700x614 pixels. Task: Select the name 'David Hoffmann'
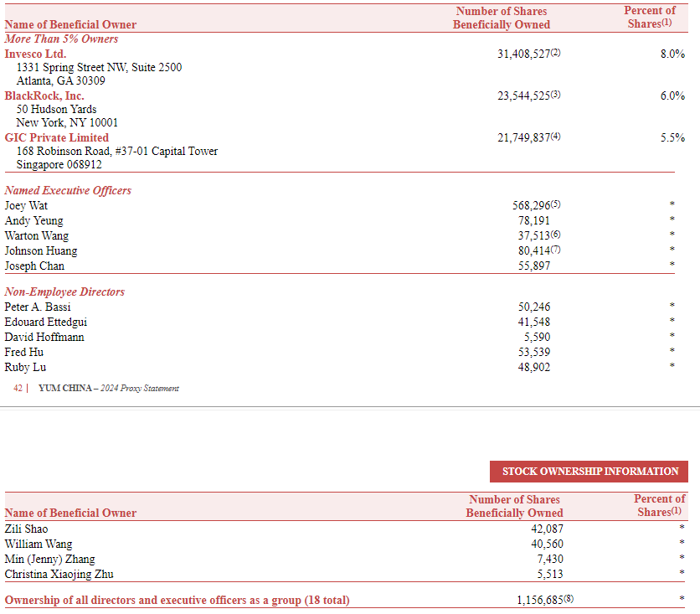click(x=44, y=338)
